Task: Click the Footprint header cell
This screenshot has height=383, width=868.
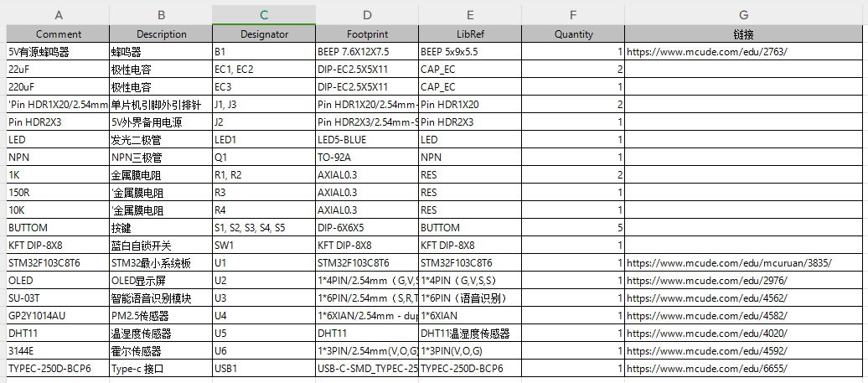Action: click(367, 34)
